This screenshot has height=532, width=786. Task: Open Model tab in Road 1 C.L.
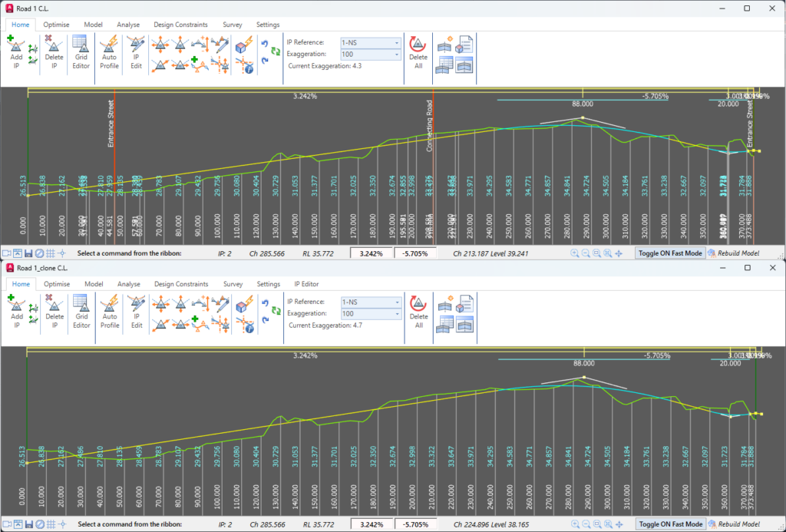click(x=93, y=25)
